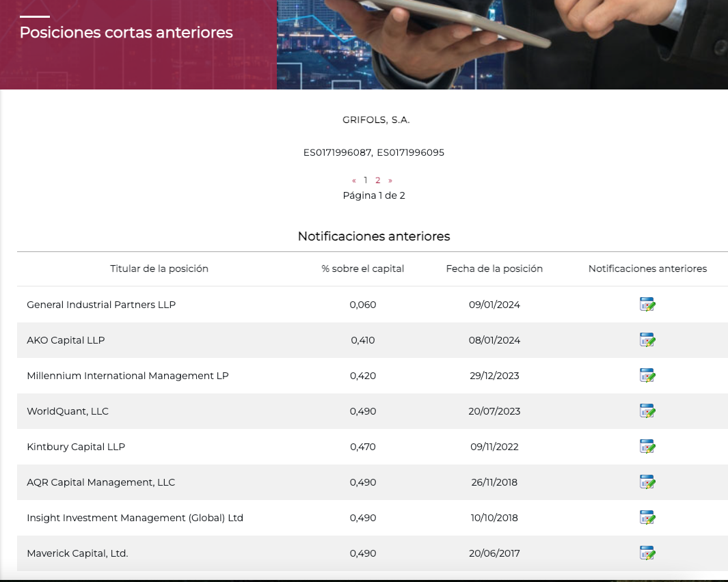728x582 pixels.
Task: Click the ISIN codes ES0171996087, ES0171996095
Action: click(x=374, y=152)
